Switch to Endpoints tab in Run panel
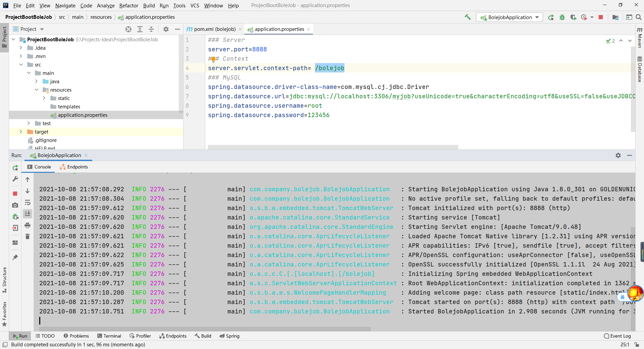This screenshot has height=349, width=644. [74, 167]
